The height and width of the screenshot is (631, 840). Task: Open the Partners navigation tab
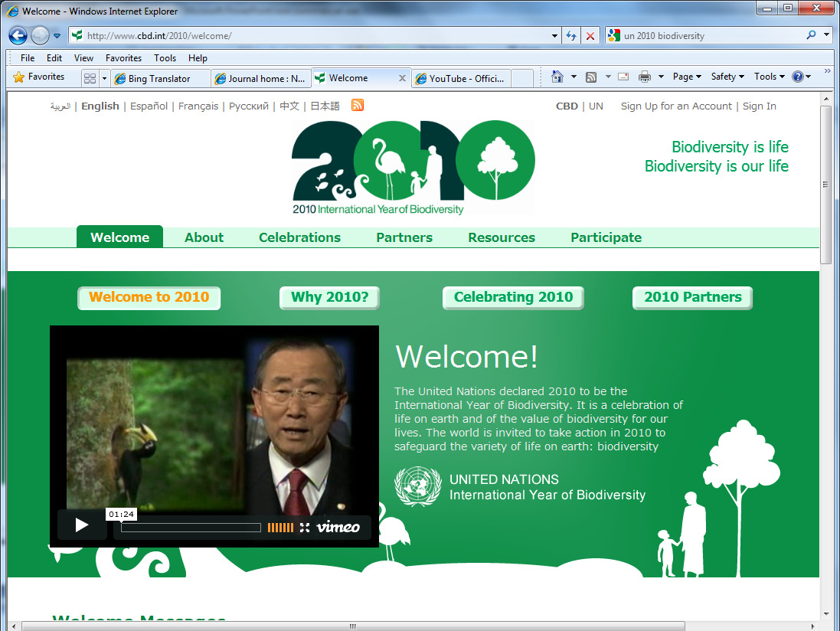click(x=404, y=237)
